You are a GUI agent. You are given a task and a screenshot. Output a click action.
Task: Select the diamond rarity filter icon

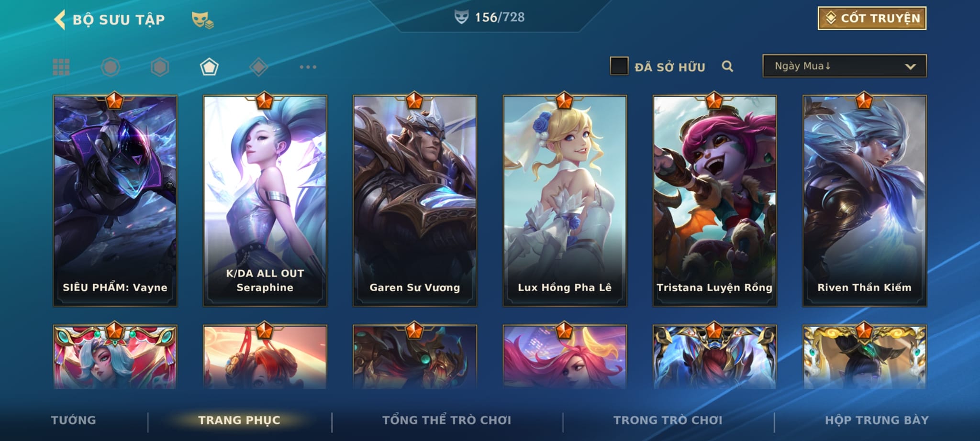coord(258,67)
